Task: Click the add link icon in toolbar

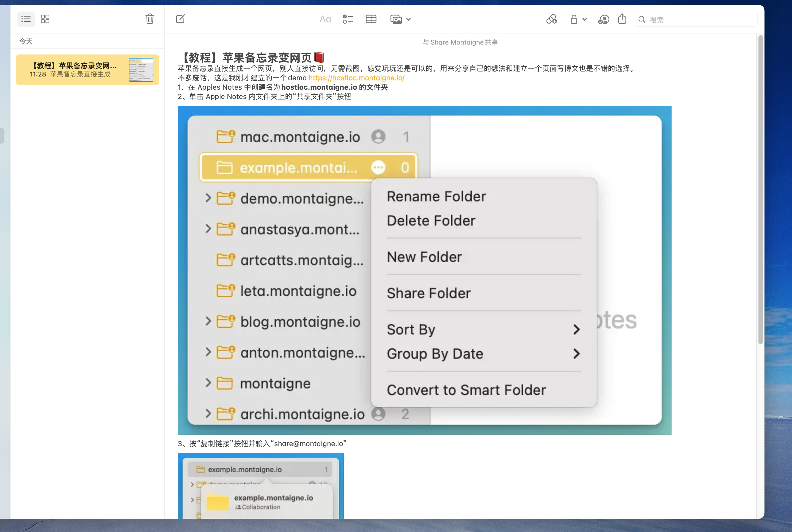Action: (552, 19)
